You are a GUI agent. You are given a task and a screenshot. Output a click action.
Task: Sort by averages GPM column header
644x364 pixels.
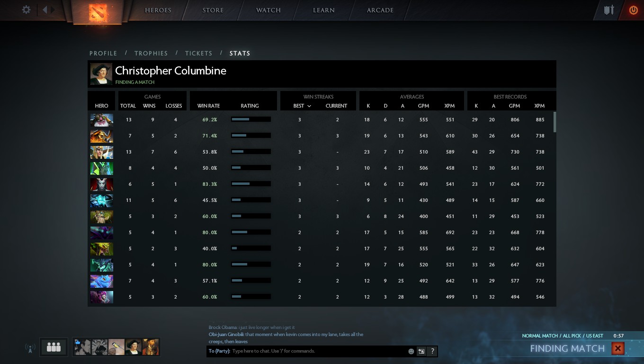(423, 106)
